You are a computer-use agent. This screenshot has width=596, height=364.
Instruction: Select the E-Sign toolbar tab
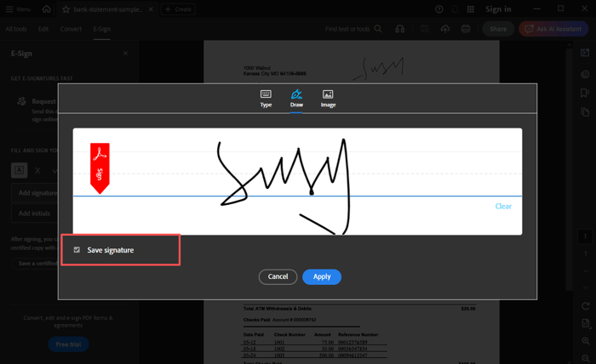[102, 29]
